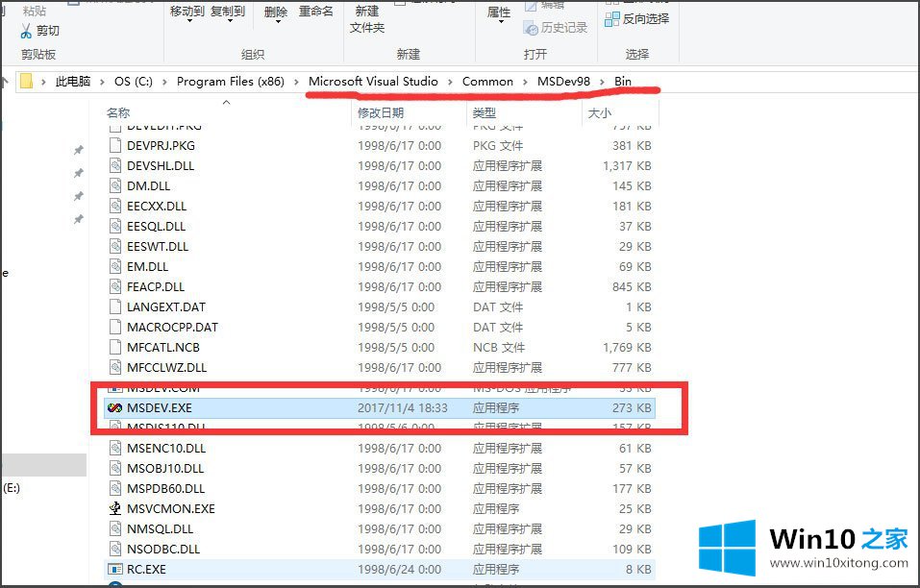
Task: Click the MSVCMON.EXE file name
Action: point(171,509)
